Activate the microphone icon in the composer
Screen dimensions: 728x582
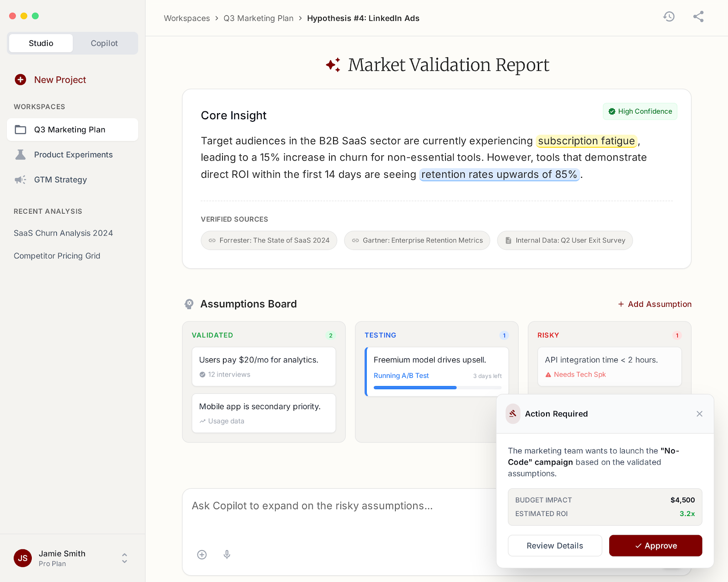(x=227, y=554)
